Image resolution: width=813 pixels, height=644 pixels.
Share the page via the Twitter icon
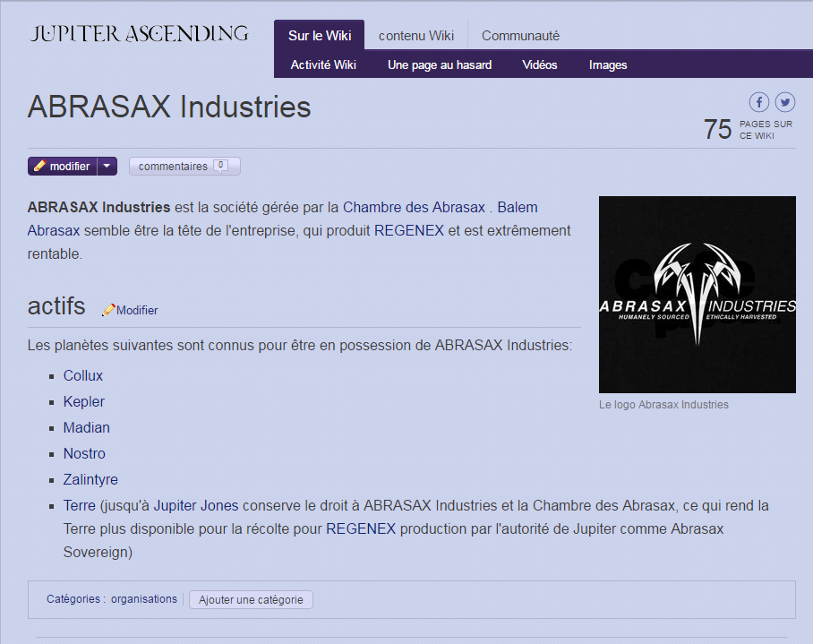785,101
